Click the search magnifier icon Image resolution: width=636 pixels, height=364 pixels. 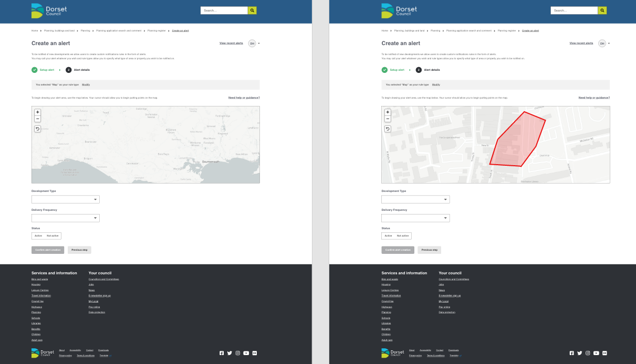click(x=252, y=10)
